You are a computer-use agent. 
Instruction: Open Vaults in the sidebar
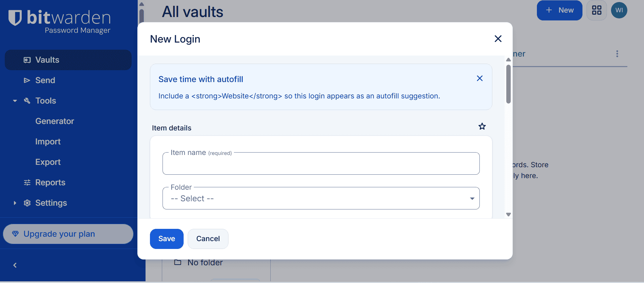(68, 60)
